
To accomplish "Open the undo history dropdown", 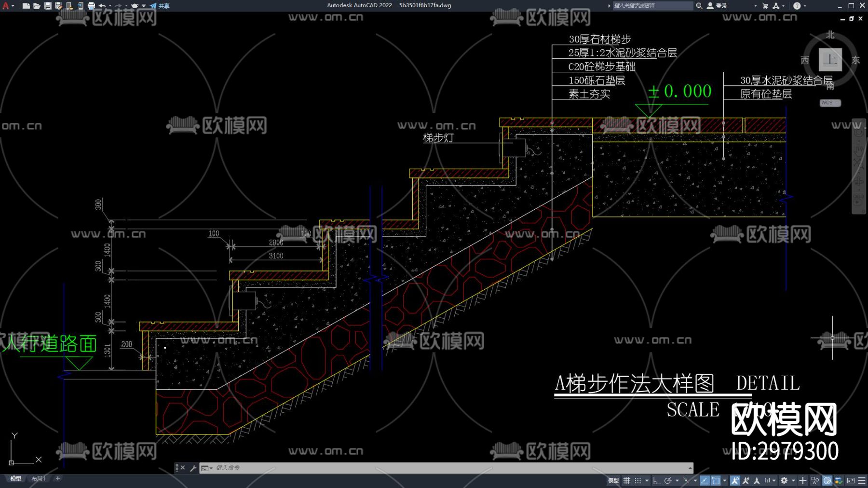I will pos(110,6).
